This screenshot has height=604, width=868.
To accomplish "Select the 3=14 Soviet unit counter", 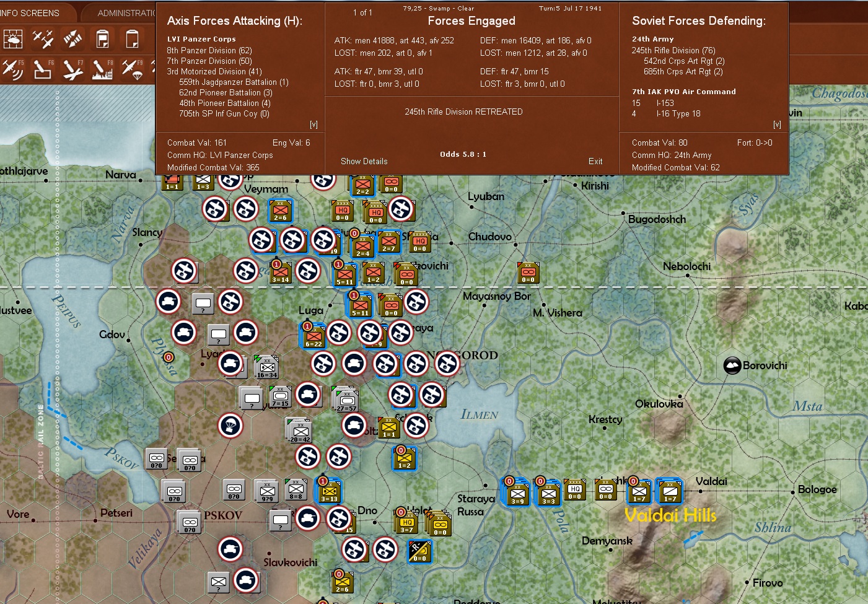I will click(280, 271).
